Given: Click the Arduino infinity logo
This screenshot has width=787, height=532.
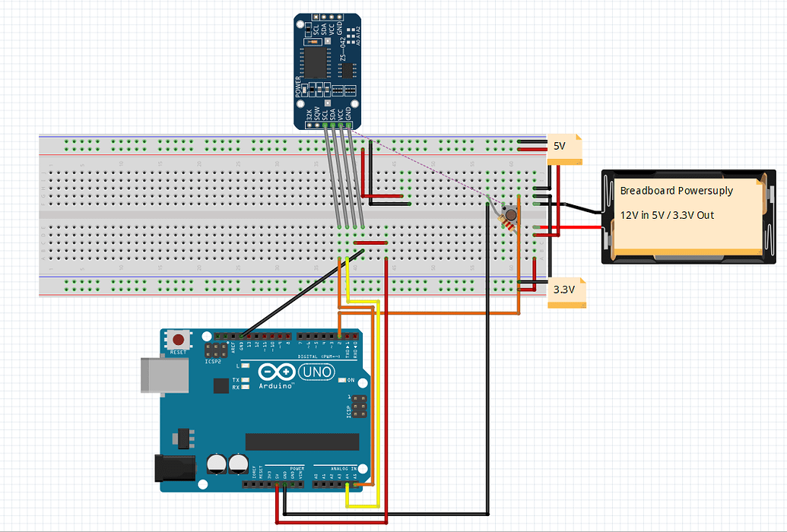Looking at the screenshot, I should (277, 372).
